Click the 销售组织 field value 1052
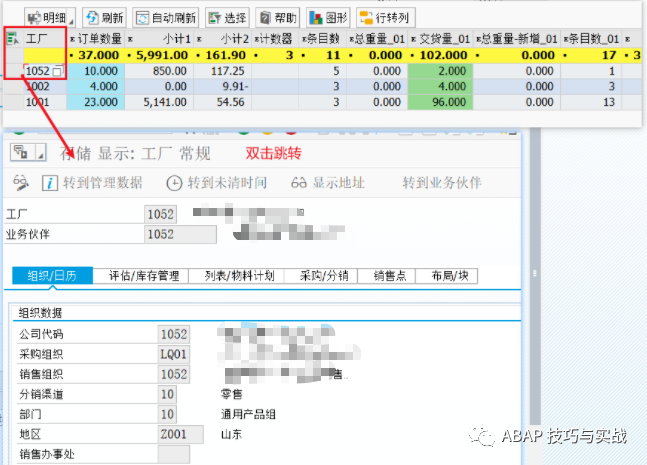The image size is (647, 465). (174, 374)
